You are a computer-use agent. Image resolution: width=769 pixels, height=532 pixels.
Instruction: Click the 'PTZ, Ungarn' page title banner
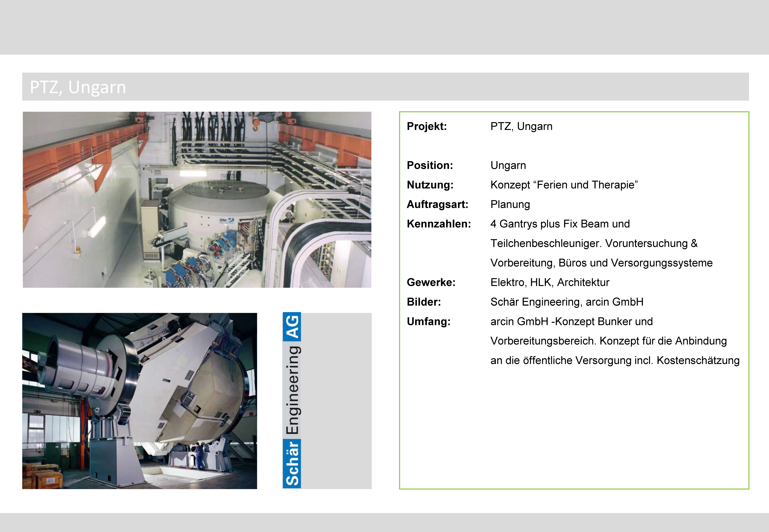click(x=385, y=87)
